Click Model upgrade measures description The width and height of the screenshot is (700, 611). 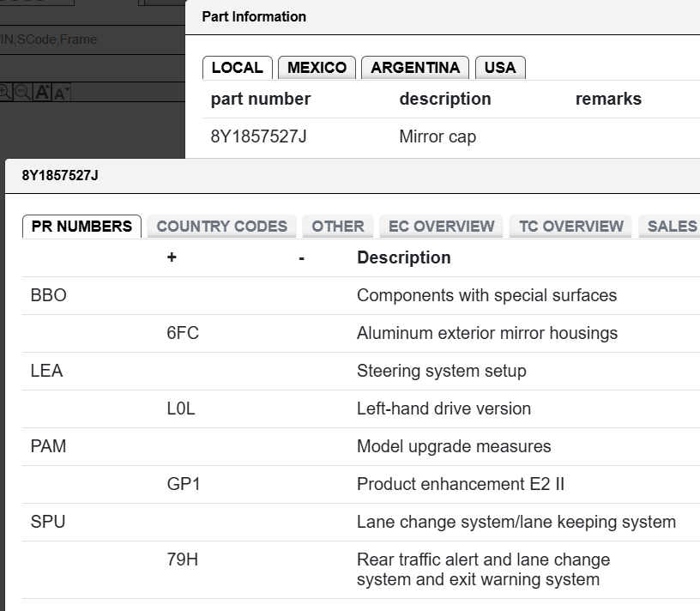(454, 446)
